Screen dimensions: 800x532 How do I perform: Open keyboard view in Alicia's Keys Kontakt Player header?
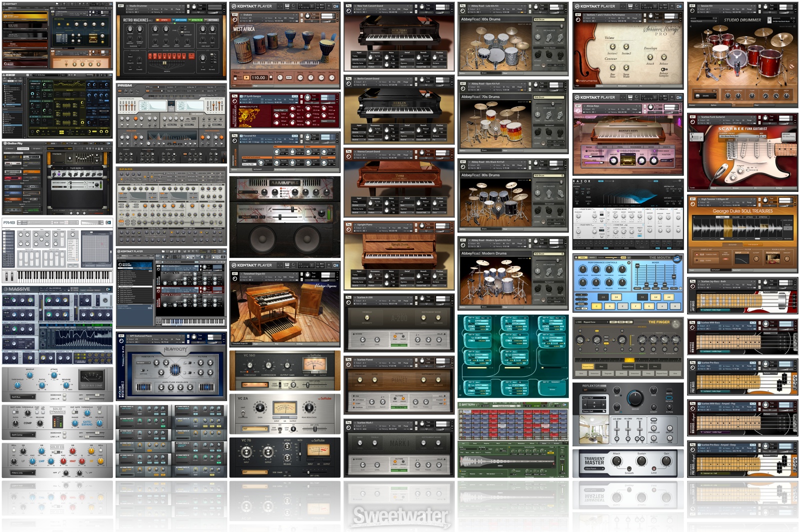tap(631, 97)
